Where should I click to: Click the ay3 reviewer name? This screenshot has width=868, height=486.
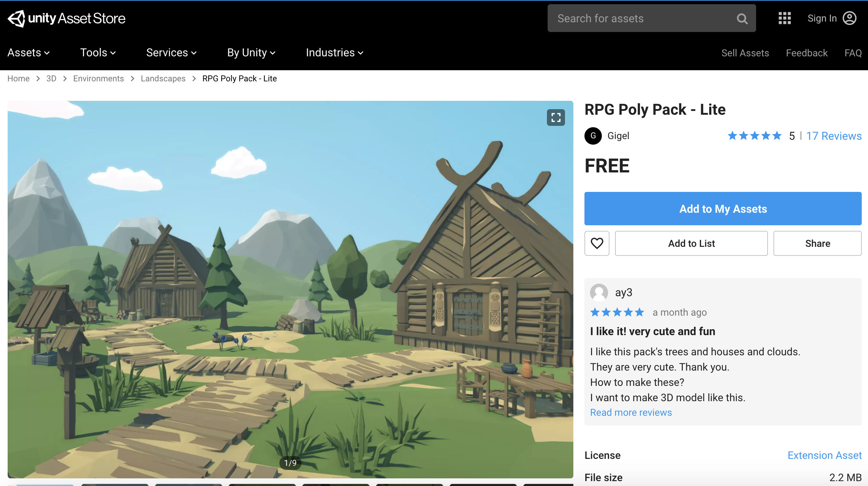point(624,293)
